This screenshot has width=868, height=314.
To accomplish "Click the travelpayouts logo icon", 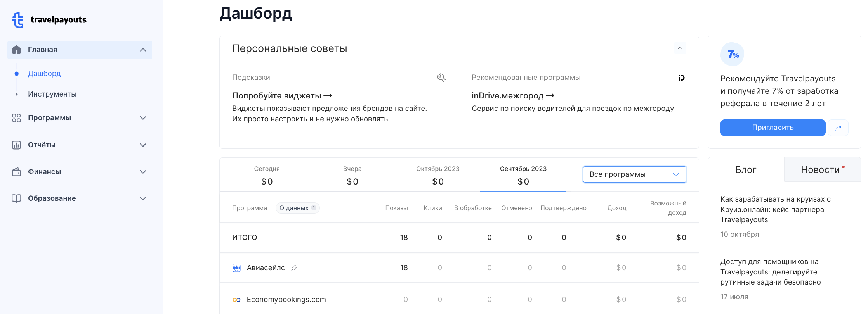I will pyautogui.click(x=18, y=20).
